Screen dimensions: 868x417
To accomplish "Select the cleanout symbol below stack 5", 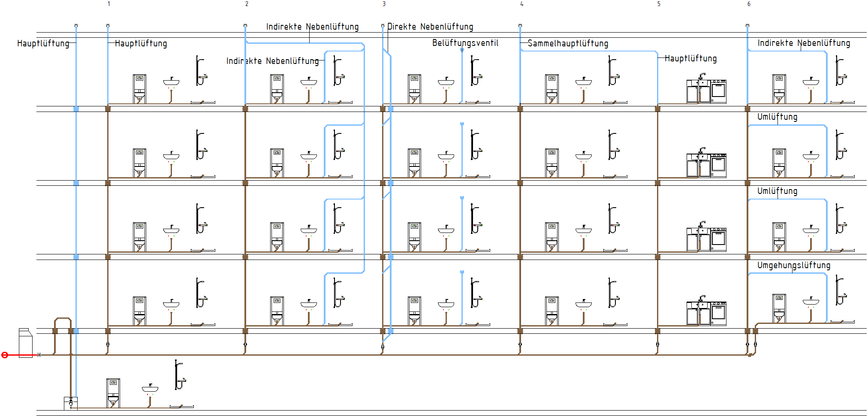I will 657,344.
